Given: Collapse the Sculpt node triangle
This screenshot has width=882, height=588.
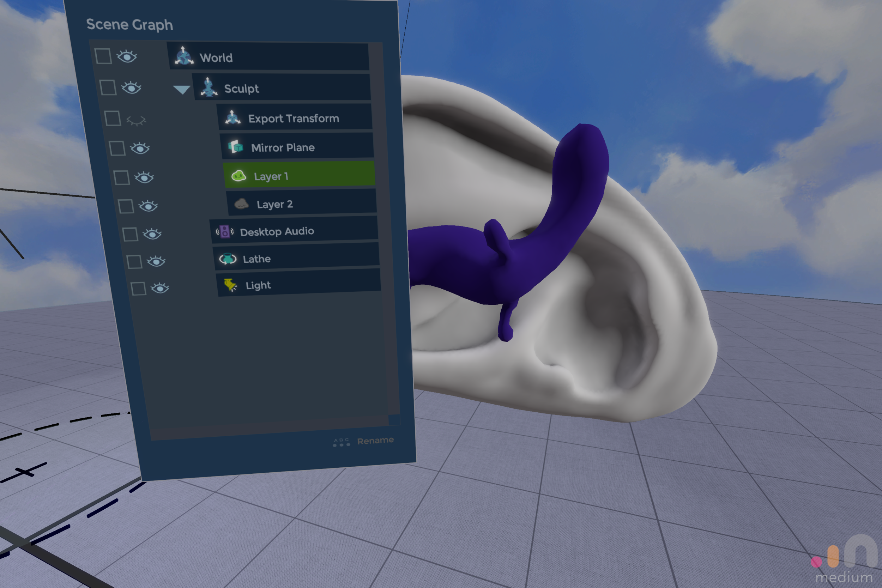Looking at the screenshot, I should (181, 90).
